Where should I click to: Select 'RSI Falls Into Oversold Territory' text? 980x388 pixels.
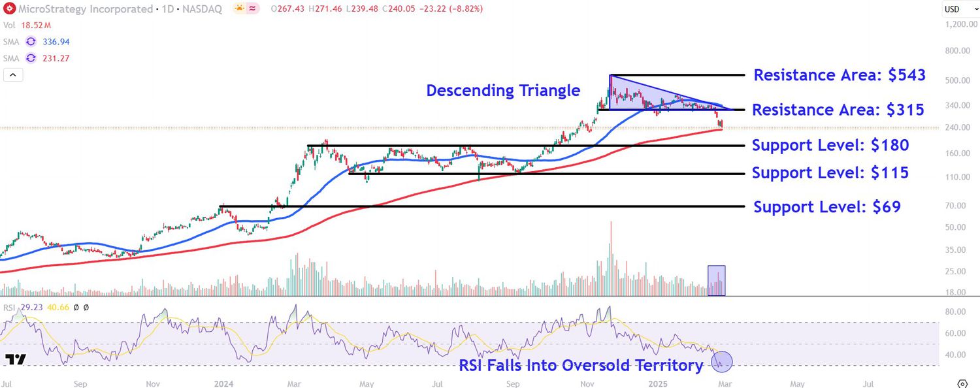point(581,365)
